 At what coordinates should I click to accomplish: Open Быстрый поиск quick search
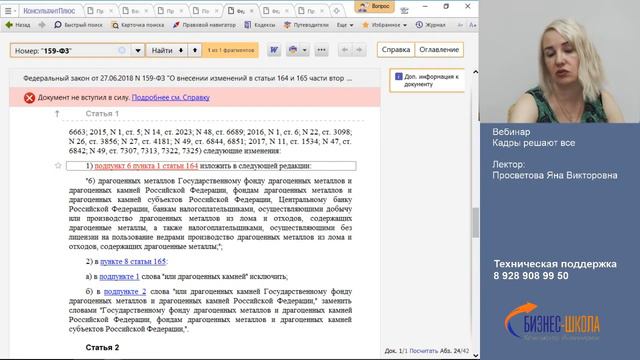pos(78,25)
